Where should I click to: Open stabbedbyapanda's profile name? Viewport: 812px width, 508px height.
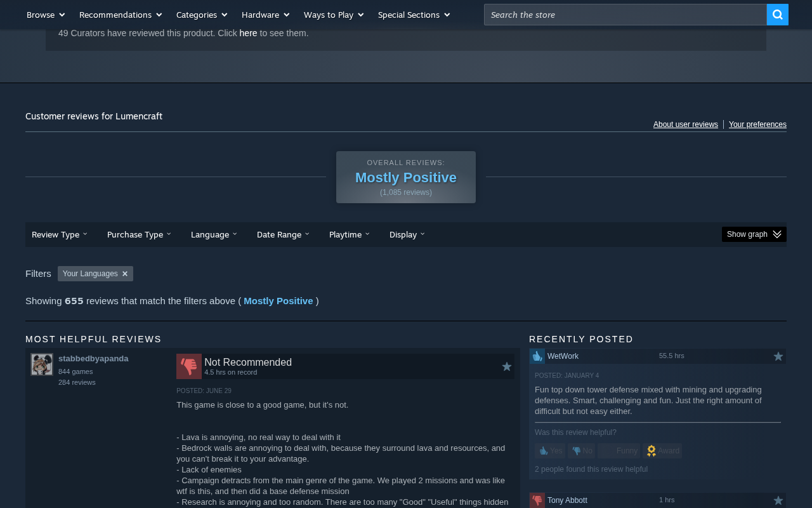click(93, 359)
